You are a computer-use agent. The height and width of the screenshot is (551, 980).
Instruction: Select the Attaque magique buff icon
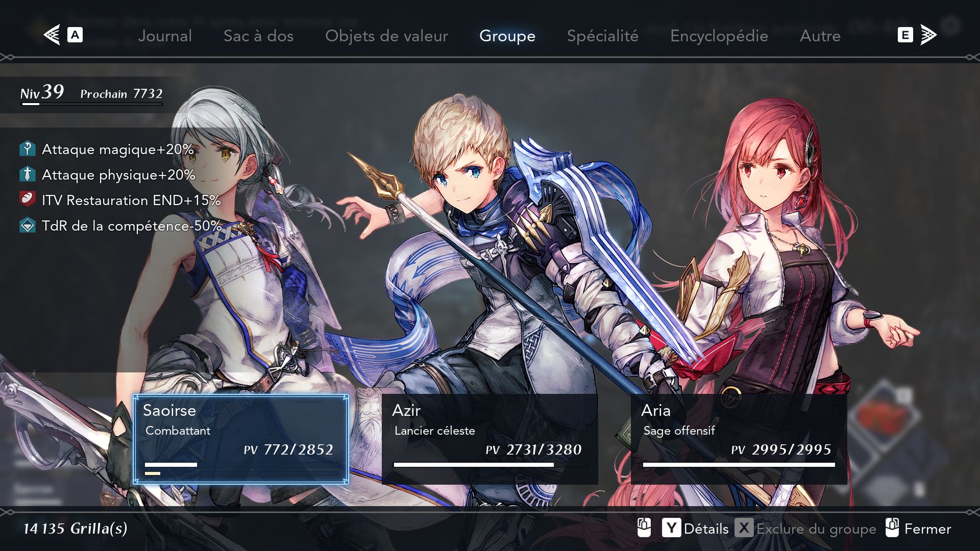[28, 149]
